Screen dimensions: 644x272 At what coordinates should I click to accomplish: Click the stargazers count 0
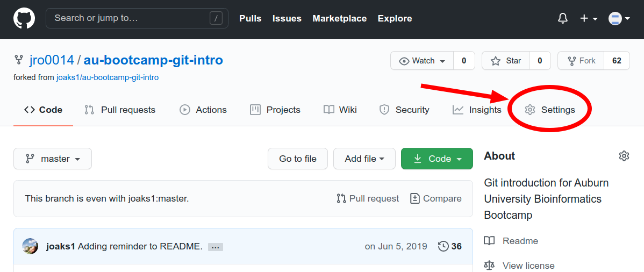540,61
